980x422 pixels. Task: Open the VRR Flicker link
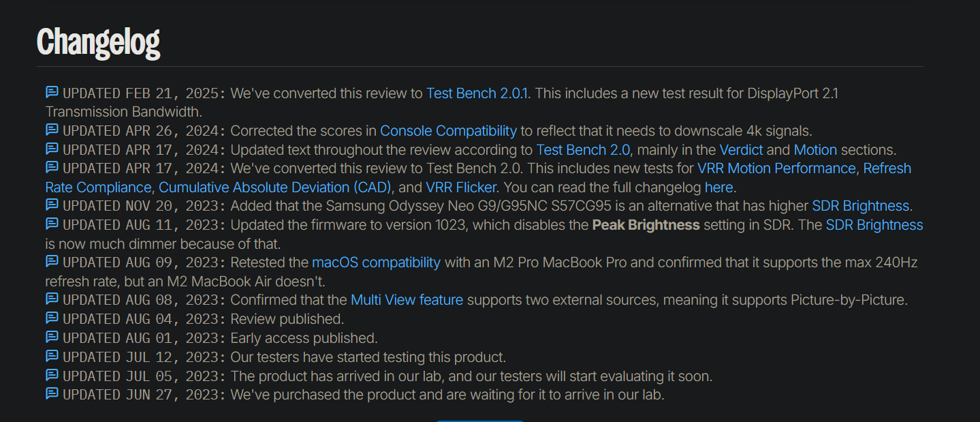[462, 187]
